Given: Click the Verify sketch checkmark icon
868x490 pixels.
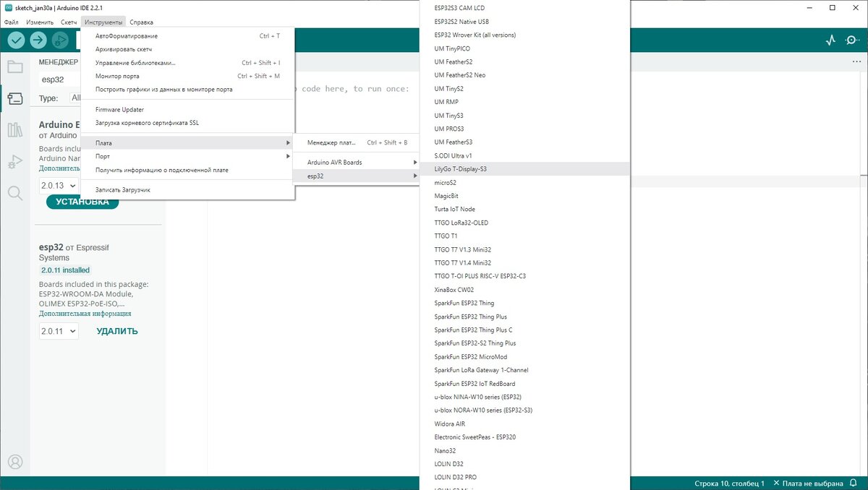Looking at the screenshot, I should point(16,40).
